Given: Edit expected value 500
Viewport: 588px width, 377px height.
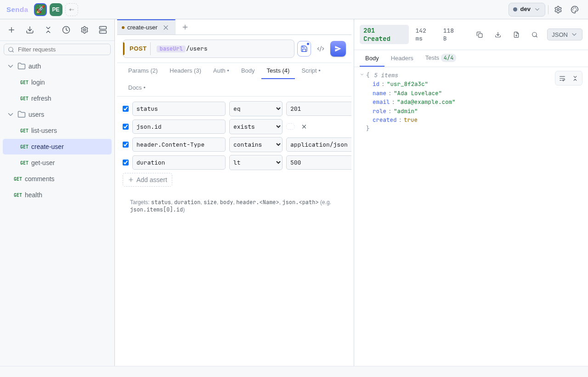Looking at the screenshot, I should [319, 163].
